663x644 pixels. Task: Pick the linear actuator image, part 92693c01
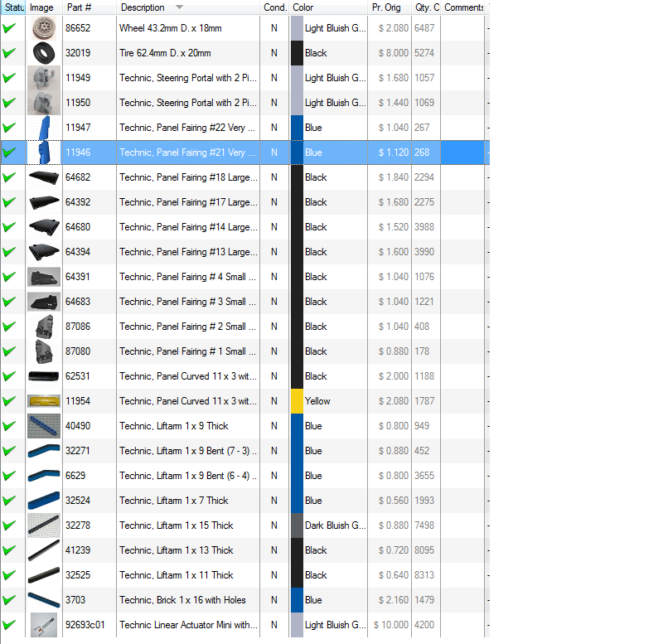44,625
